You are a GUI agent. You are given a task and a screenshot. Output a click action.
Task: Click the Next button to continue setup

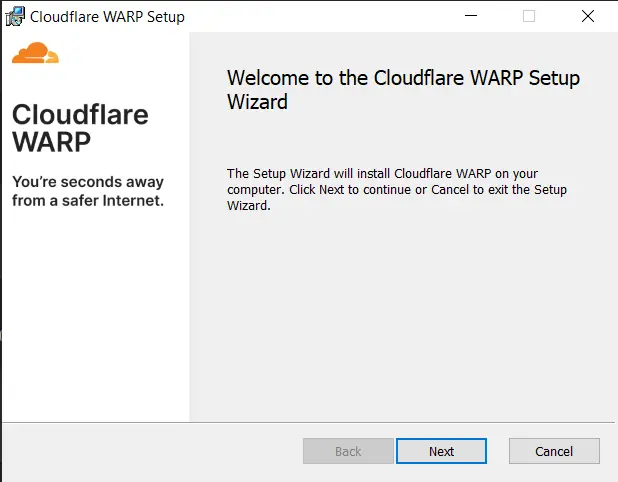tap(441, 451)
